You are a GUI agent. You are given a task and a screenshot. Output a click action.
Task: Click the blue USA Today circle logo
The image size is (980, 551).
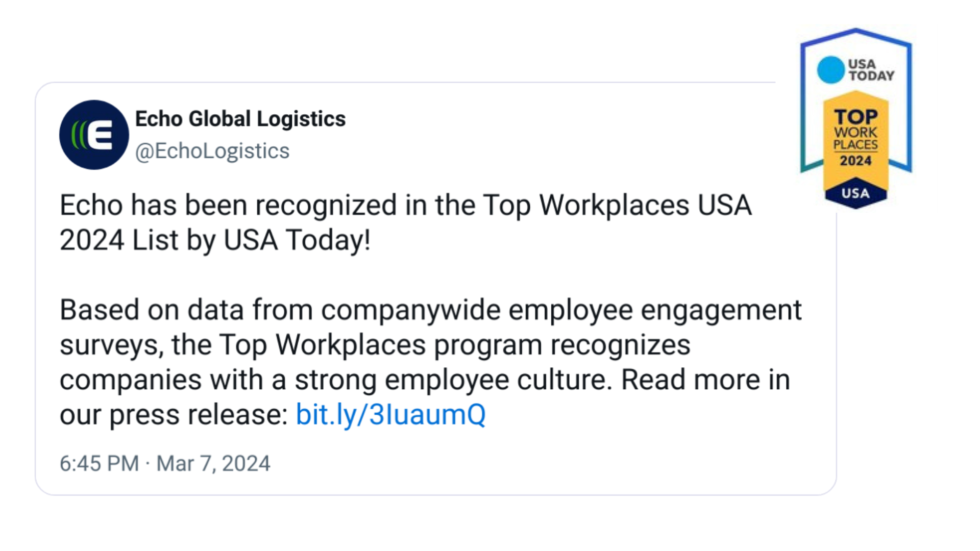click(830, 70)
